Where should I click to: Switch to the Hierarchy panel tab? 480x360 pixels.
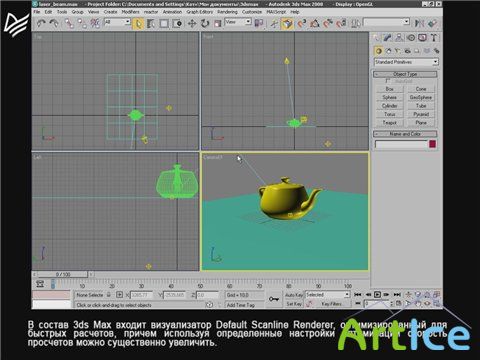tap(399, 38)
